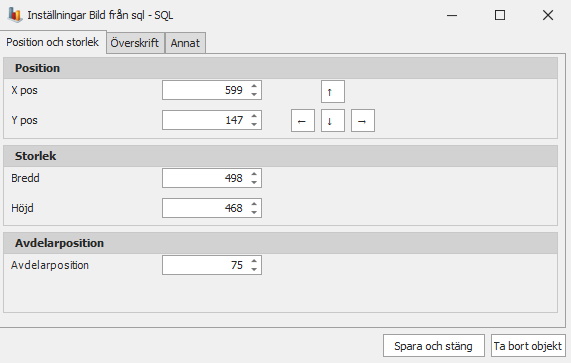Image resolution: width=571 pixels, height=363 pixels.
Task: Move object up with the up arrow button
Action: pyautogui.click(x=332, y=91)
